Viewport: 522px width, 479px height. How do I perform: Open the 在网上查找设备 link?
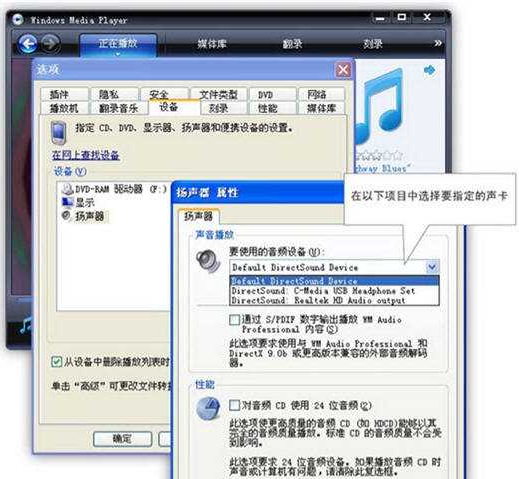pos(86,155)
